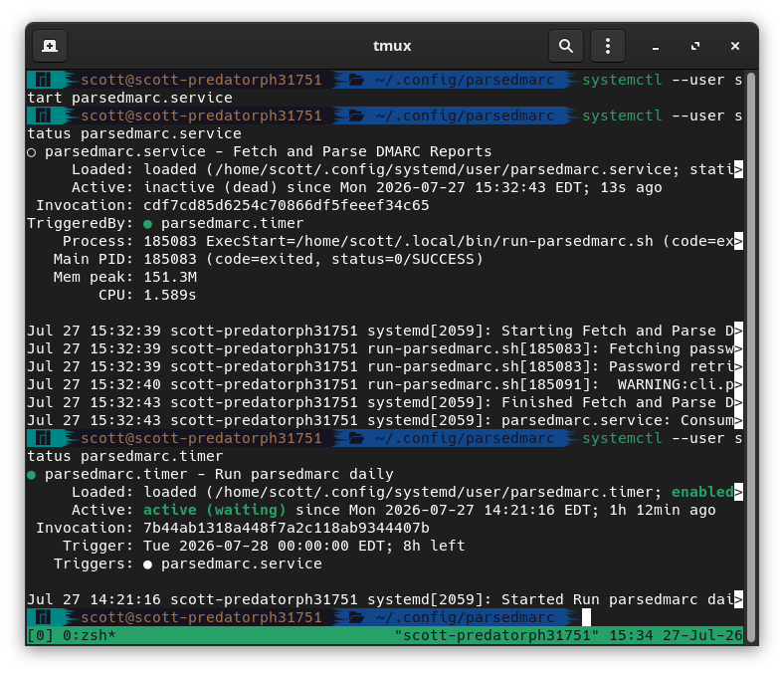784x674 pixels.
Task: Click the Invocation ID 7b44ab1318a448f7a2c118ab9344407b
Action: [286, 529]
